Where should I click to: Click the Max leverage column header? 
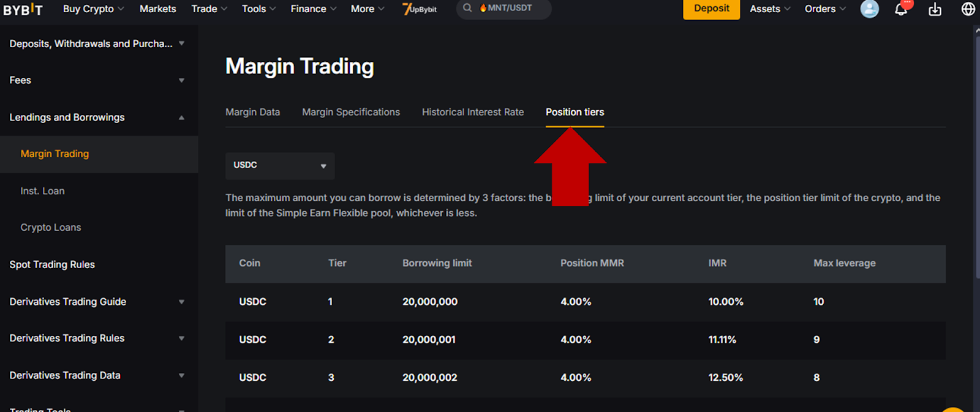coord(844,263)
